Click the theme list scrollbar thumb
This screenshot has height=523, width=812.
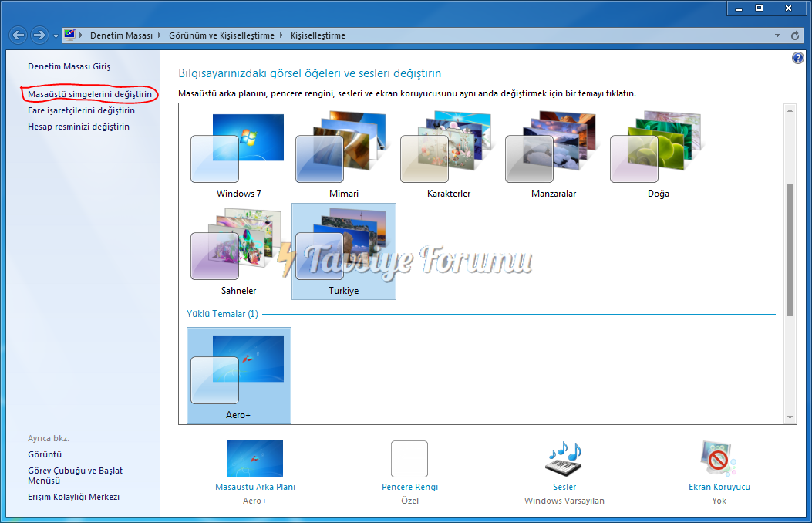coord(790,250)
